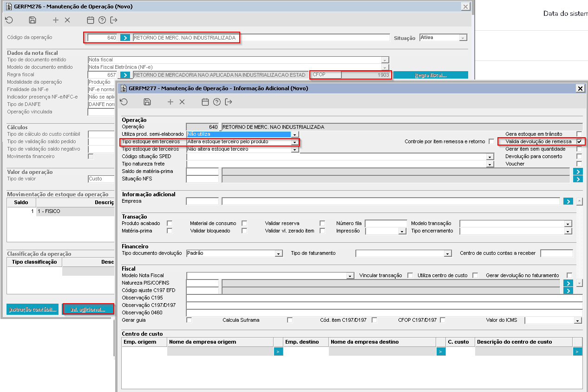588x392 pixels.
Task: Click Regra fiscal... button
Action: (x=431, y=75)
